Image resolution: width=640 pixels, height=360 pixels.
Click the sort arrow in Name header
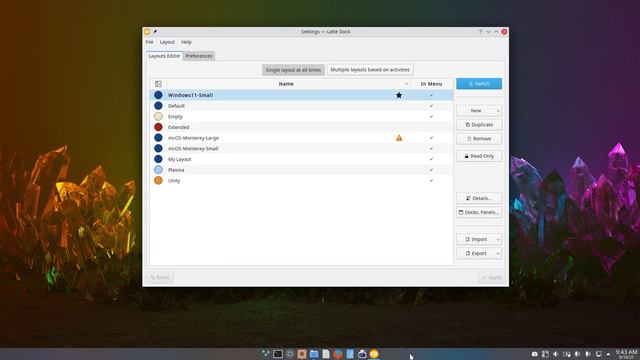(x=406, y=84)
